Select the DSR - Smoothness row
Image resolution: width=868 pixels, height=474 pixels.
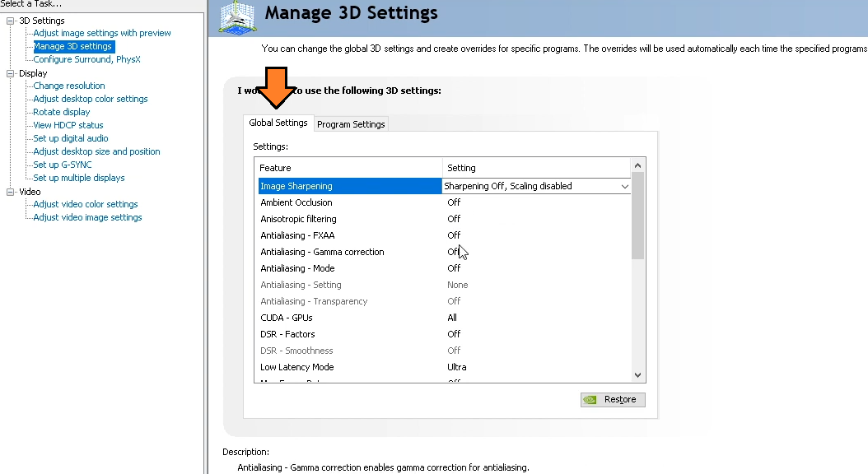tap(444, 351)
